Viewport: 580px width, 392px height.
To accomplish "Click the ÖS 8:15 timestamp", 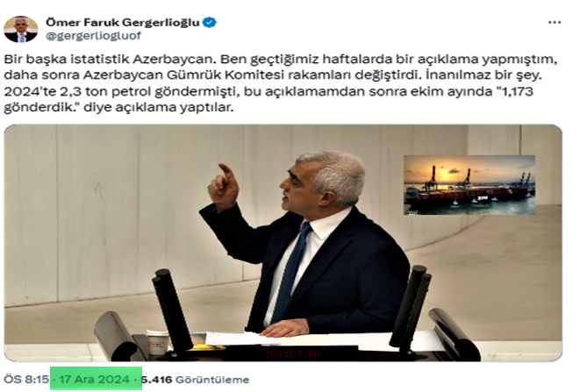I will [x=26, y=380].
